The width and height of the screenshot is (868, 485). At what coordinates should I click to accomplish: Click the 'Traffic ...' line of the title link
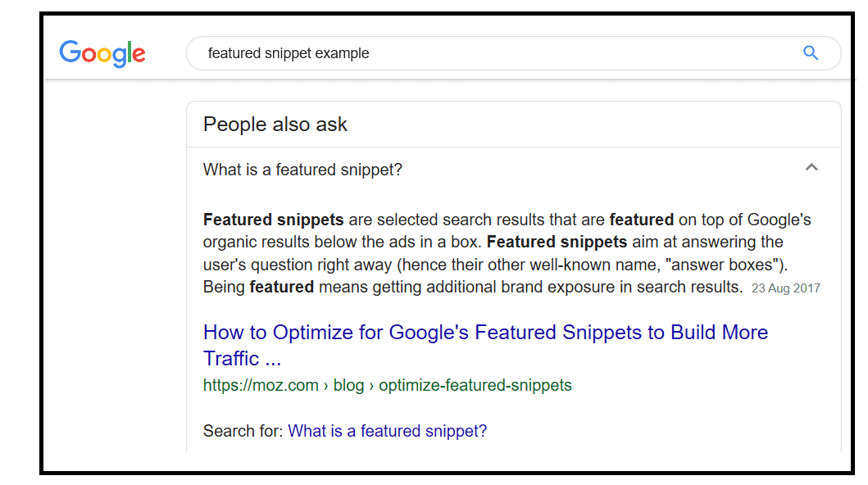(242, 358)
